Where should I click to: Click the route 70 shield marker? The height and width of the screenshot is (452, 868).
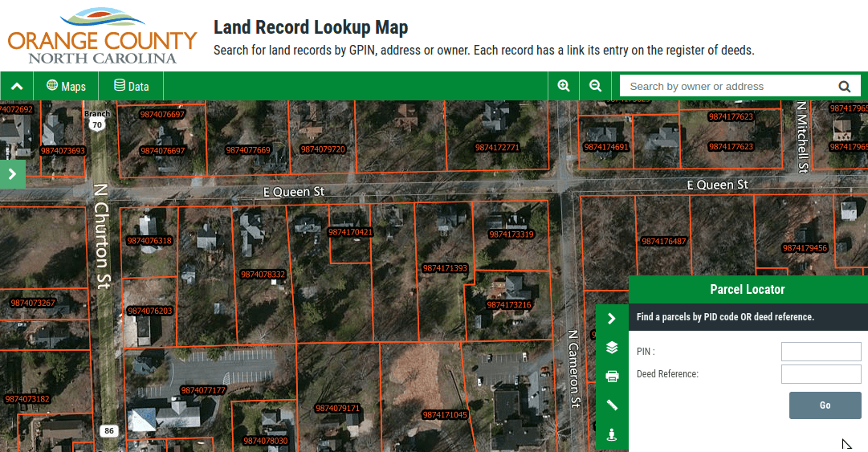[x=97, y=124]
